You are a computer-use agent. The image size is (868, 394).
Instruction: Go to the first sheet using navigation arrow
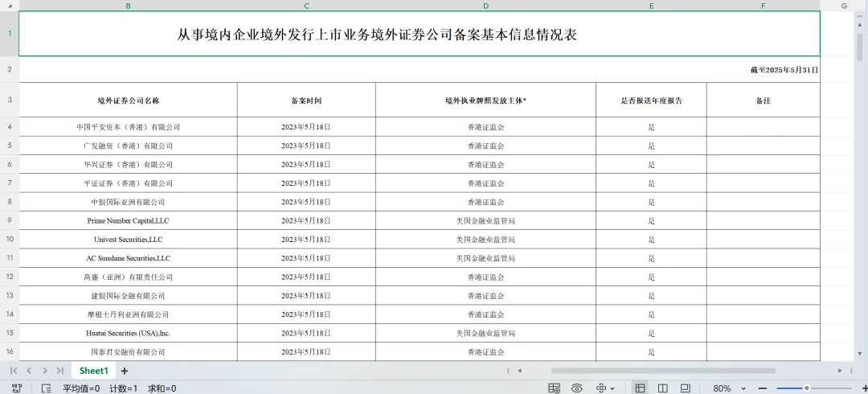click(x=14, y=371)
